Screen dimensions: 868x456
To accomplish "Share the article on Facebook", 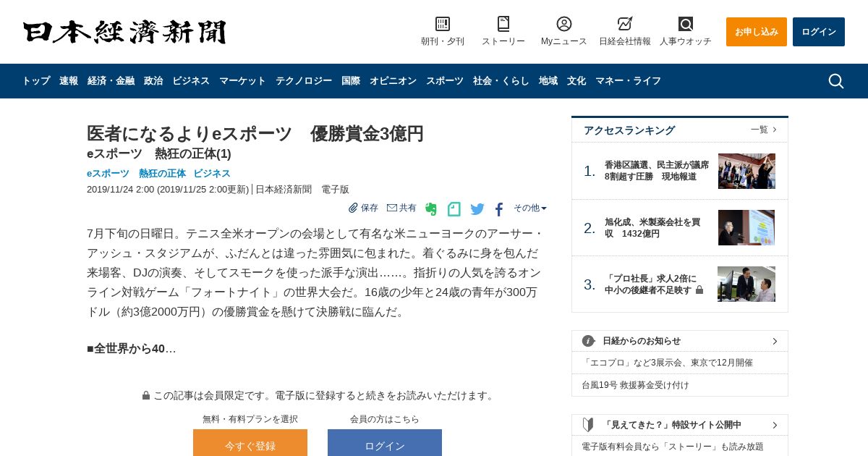I will (499, 209).
